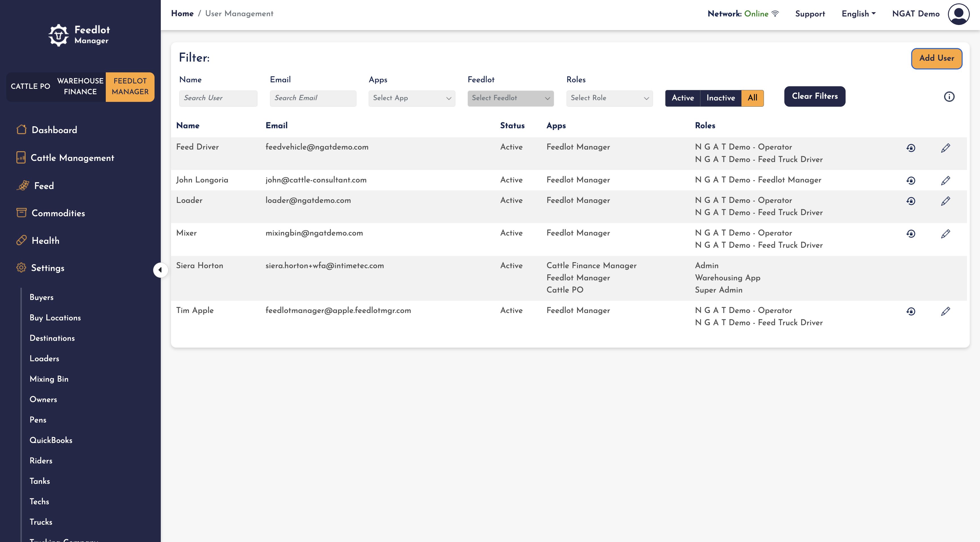Switch to the Cattle PO tab
The image size is (980, 542).
click(30, 86)
